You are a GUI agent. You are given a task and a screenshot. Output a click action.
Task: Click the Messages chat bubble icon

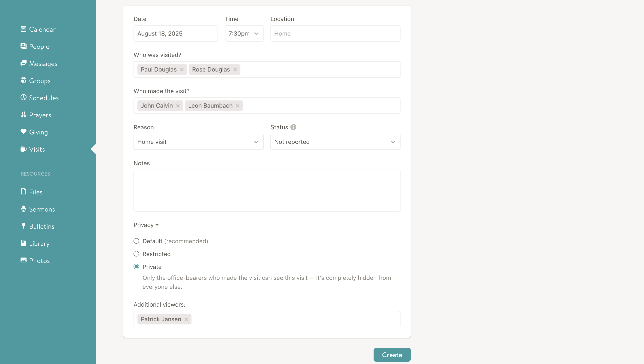pyautogui.click(x=24, y=63)
